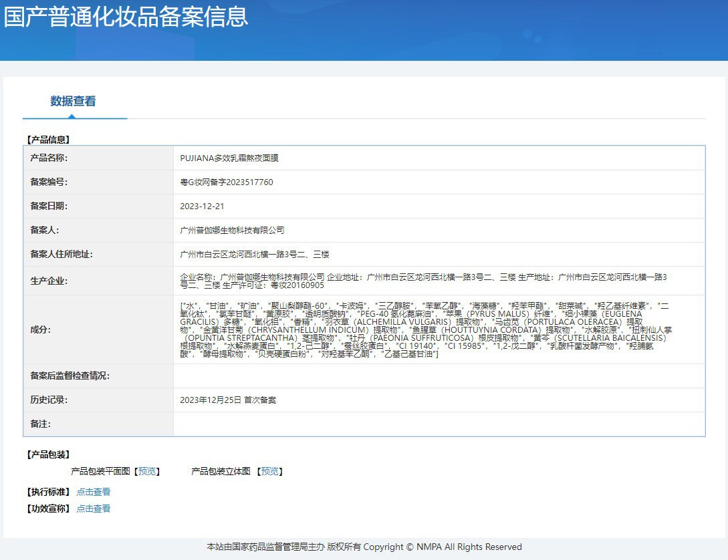
Task: Open 点击查看 link beside 执行标准
Action: (x=94, y=492)
